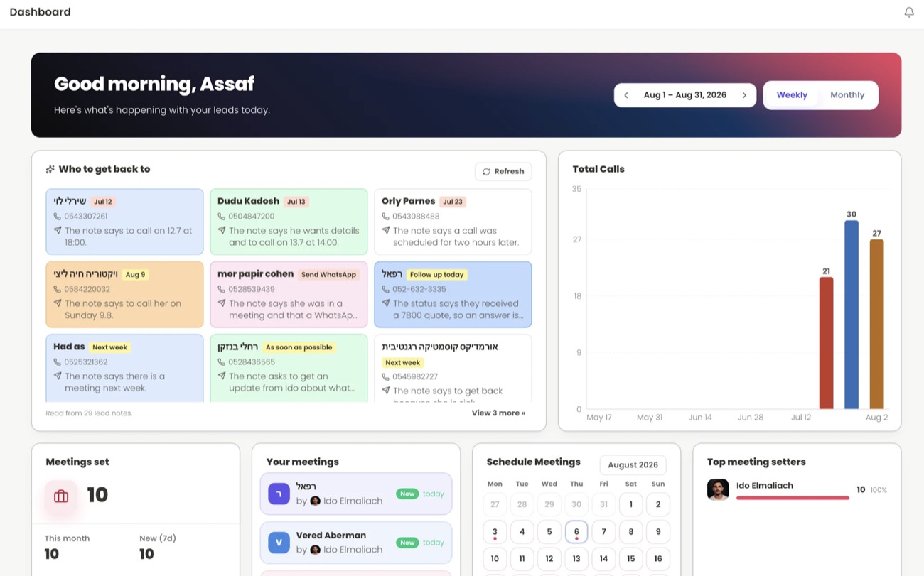Select day 6 in Schedule Meetings calendar
The width and height of the screenshot is (924, 576).
click(x=576, y=532)
